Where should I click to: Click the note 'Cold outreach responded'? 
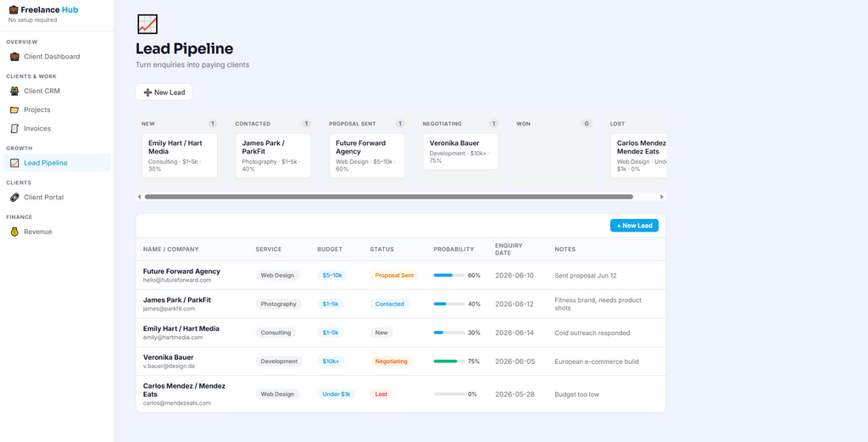[593, 333]
